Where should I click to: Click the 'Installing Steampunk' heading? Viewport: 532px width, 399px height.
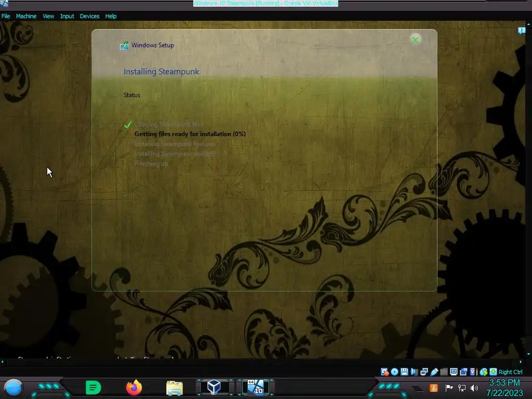161,72
